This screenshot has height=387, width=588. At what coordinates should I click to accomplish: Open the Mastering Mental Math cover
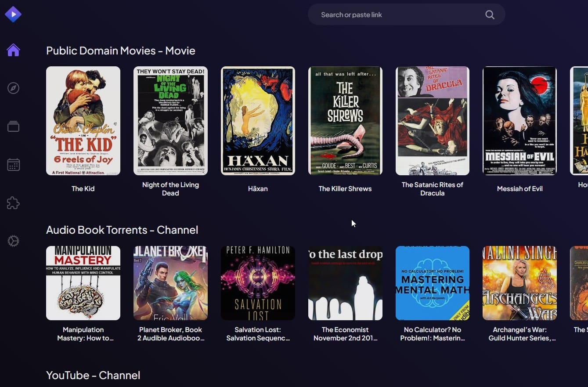click(433, 283)
